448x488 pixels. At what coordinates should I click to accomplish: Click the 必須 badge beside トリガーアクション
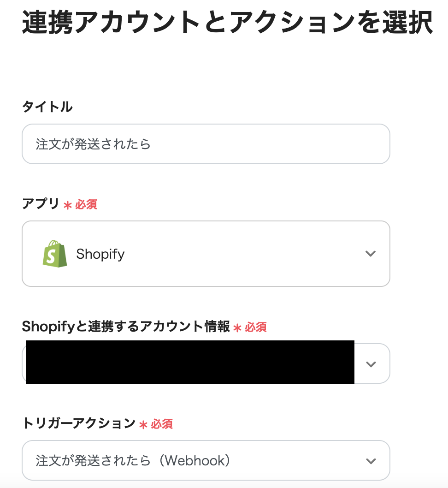click(162, 424)
